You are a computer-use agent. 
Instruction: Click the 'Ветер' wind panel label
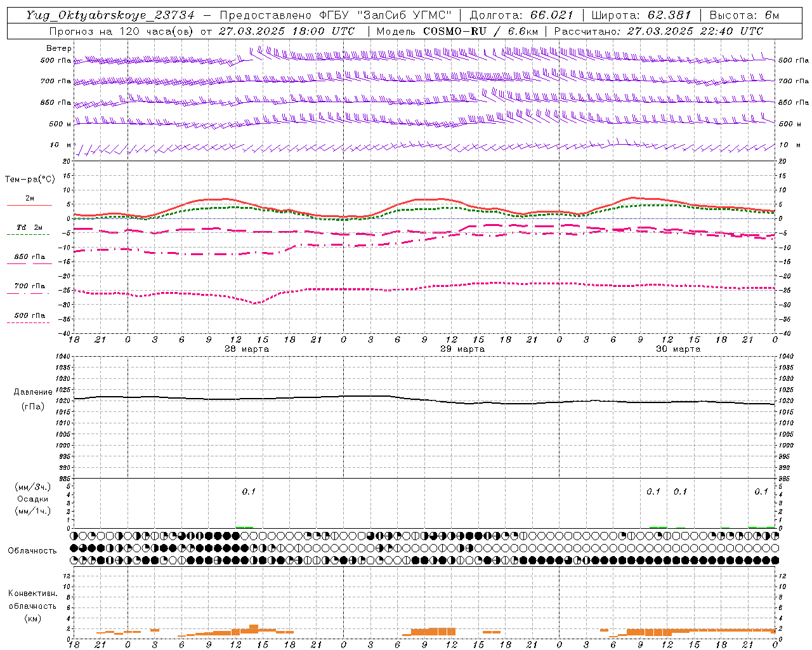point(59,48)
